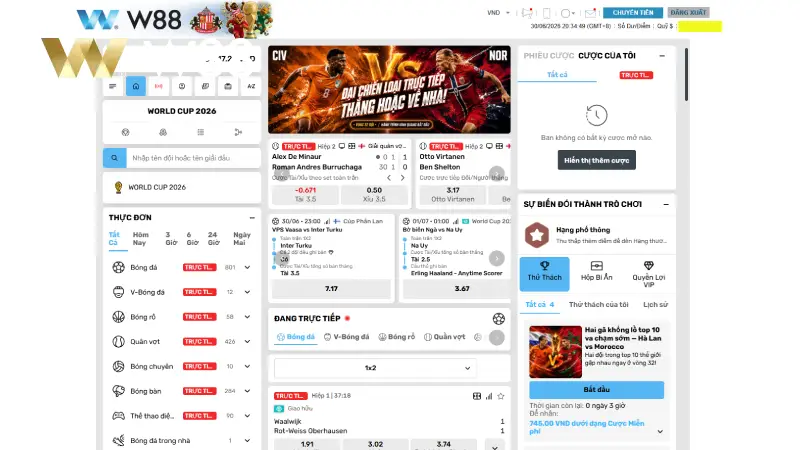Open the VND currency dropdown

point(498,13)
